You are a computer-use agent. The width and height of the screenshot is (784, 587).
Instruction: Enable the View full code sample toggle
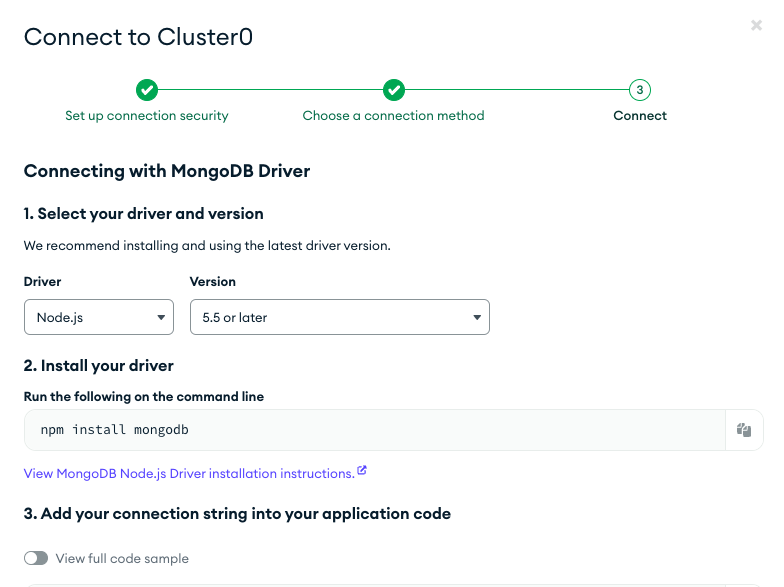tap(36, 558)
